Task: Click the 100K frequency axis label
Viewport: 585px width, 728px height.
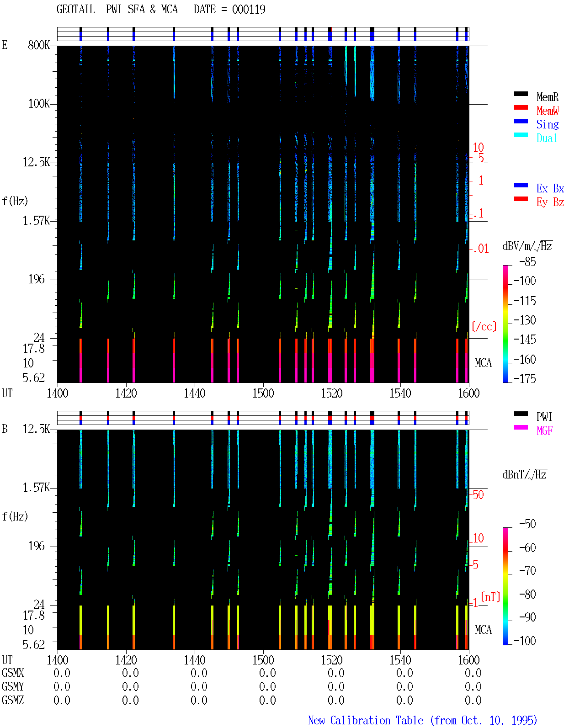Action: 39,103
